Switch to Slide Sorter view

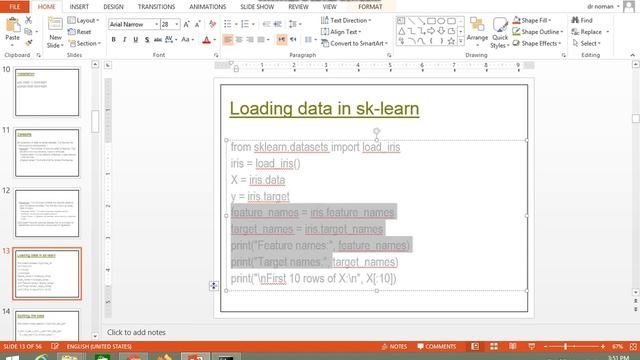point(494,347)
